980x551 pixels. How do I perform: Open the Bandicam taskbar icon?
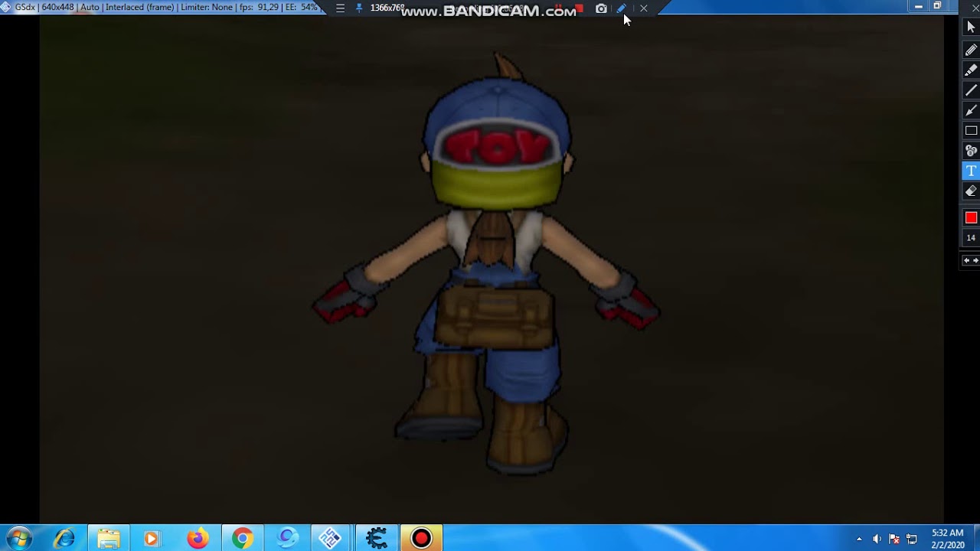421,539
